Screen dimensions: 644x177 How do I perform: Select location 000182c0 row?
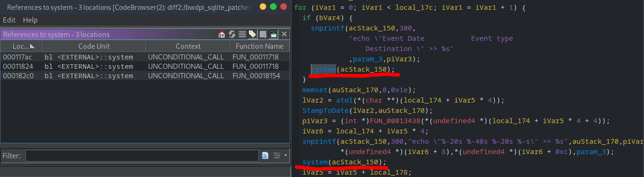click(x=145, y=75)
